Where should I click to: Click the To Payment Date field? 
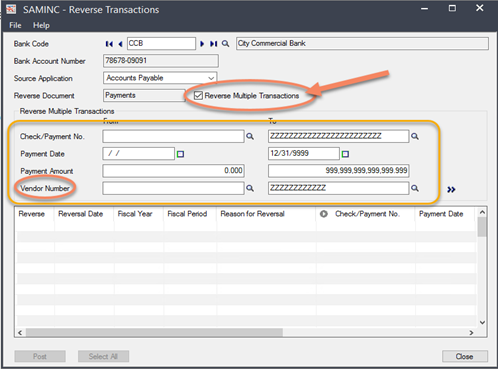304,154
